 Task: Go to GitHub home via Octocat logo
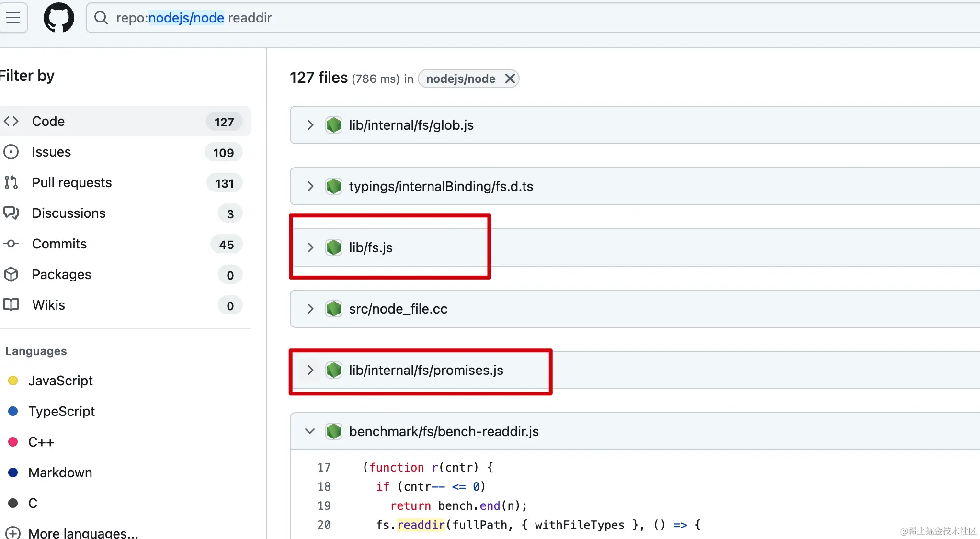(59, 18)
